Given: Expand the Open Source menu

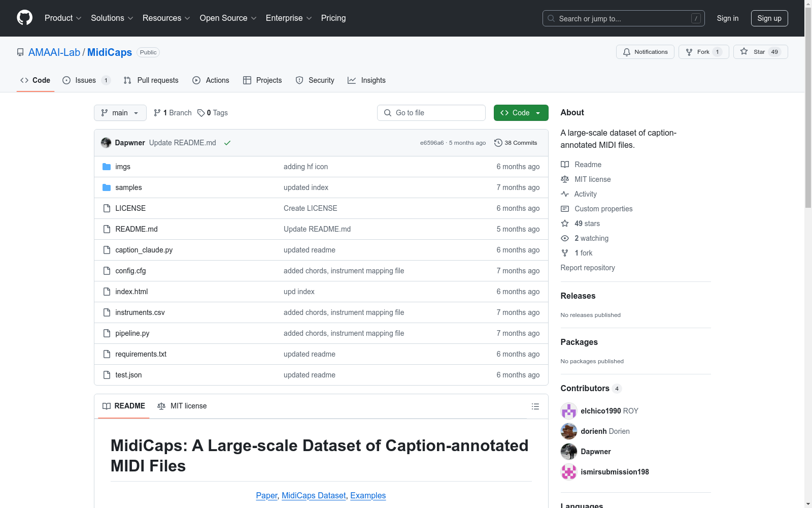Looking at the screenshot, I should pos(228,18).
